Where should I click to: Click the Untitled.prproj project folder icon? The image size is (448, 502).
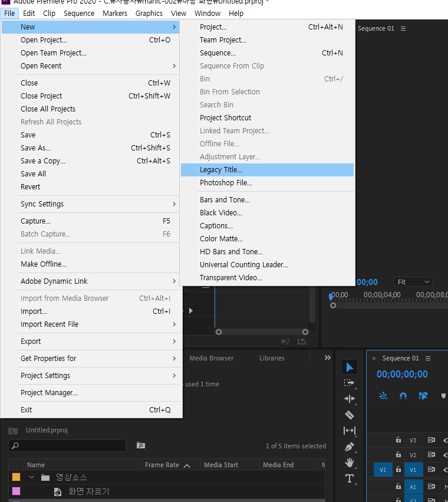click(13, 431)
